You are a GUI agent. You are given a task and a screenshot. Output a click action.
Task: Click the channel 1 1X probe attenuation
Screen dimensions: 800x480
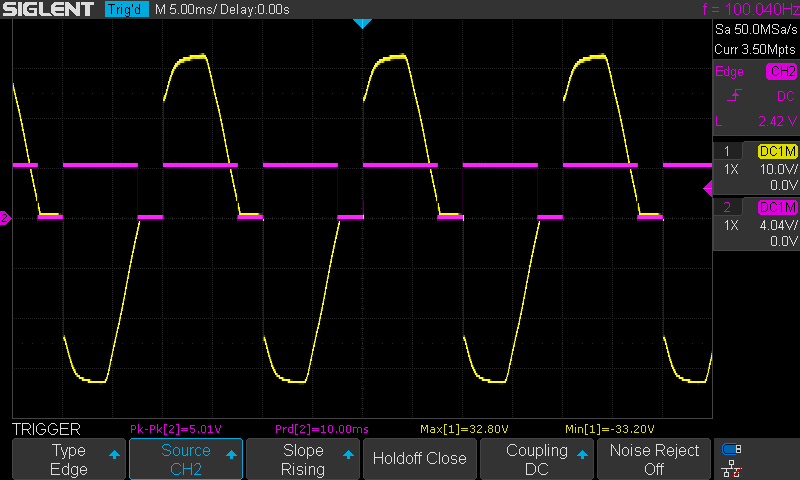point(731,169)
